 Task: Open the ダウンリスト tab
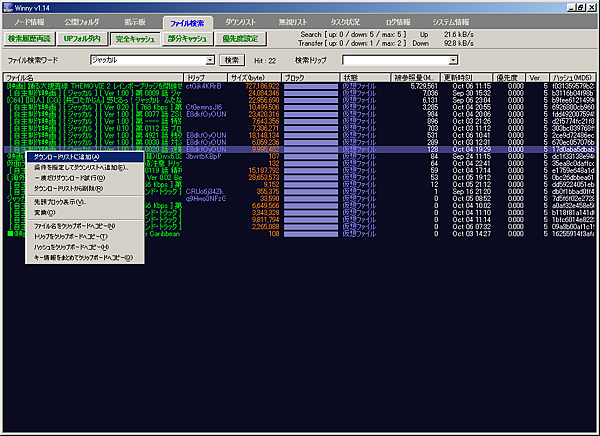[240, 22]
